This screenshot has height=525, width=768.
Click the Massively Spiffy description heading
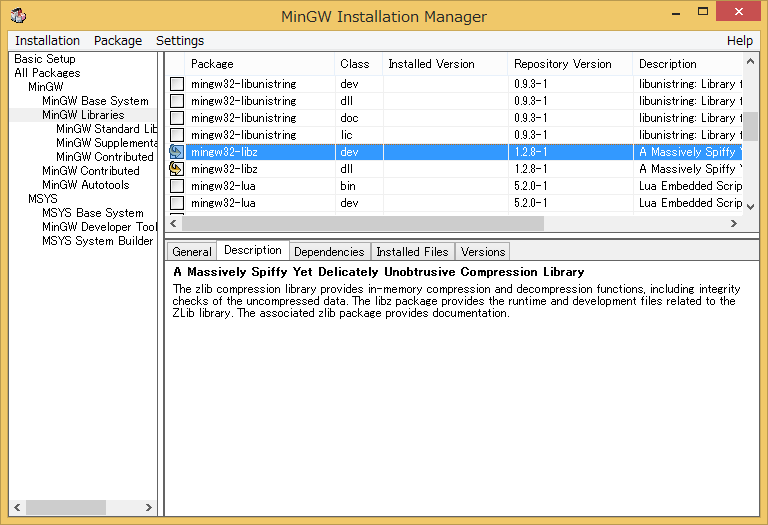point(379,272)
